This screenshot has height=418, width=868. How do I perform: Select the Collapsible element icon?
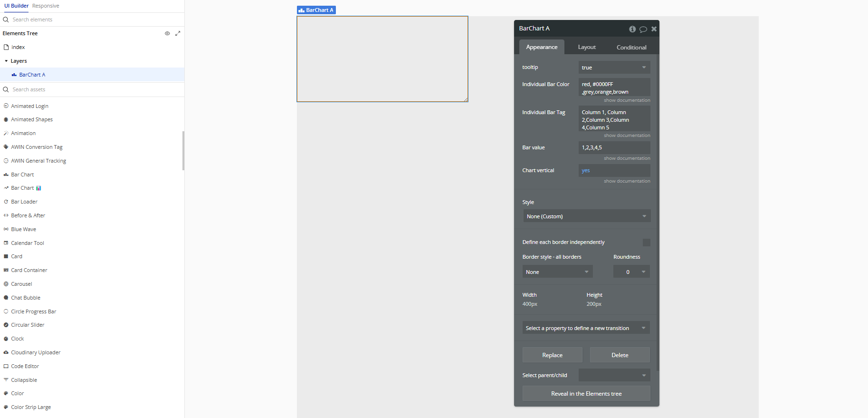(6, 380)
